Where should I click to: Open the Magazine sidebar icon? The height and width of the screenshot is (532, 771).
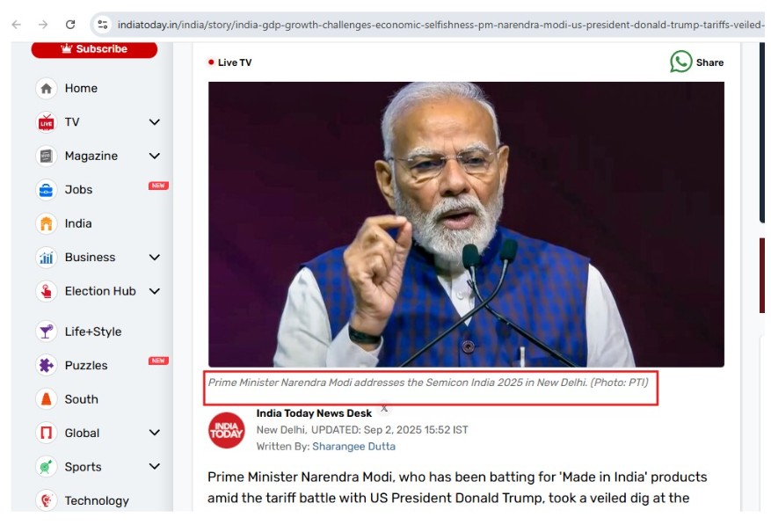[x=47, y=157]
